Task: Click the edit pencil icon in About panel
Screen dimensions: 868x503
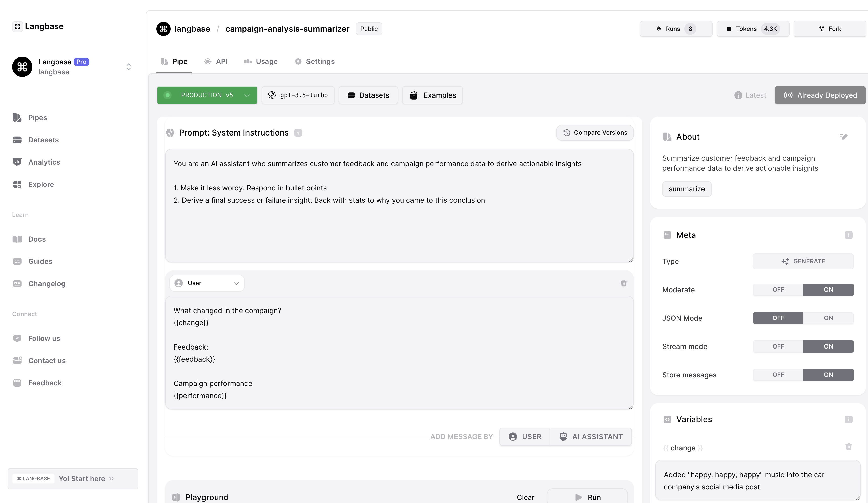Action: [x=843, y=137]
